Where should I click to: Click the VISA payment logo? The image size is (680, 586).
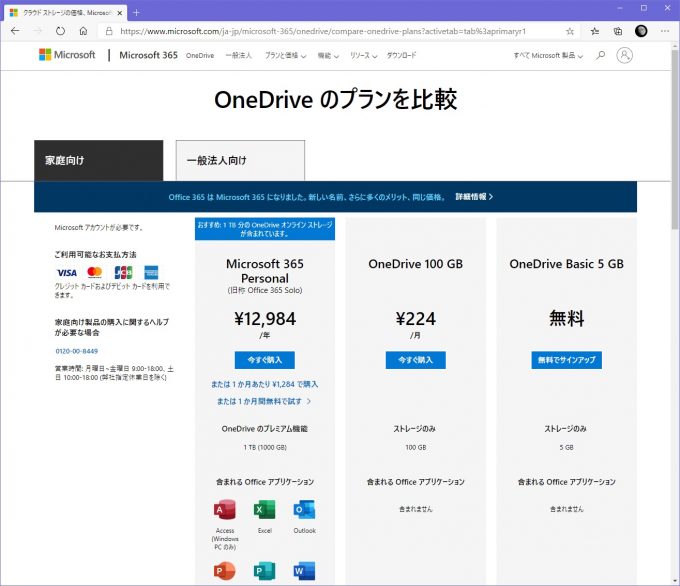pyautogui.click(x=67, y=273)
